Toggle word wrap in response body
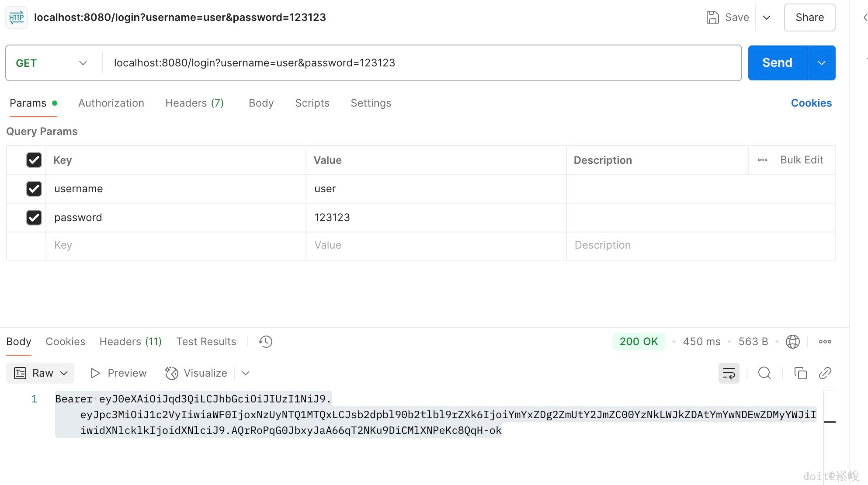The width and height of the screenshot is (868, 485). pyautogui.click(x=729, y=373)
